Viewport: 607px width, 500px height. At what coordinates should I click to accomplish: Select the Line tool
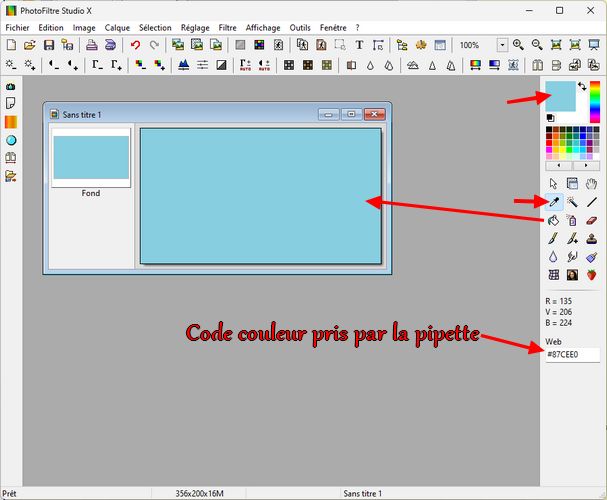[592, 202]
